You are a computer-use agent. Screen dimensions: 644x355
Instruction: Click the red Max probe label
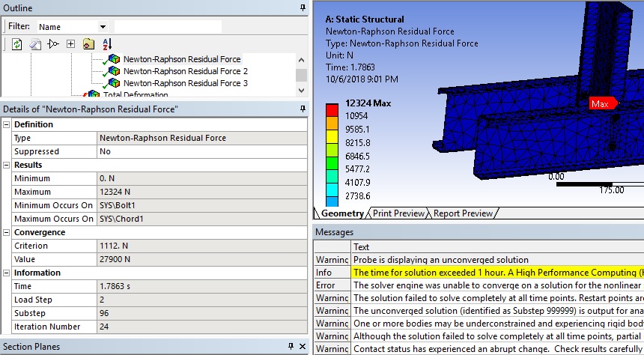pyautogui.click(x=603, y=104)
